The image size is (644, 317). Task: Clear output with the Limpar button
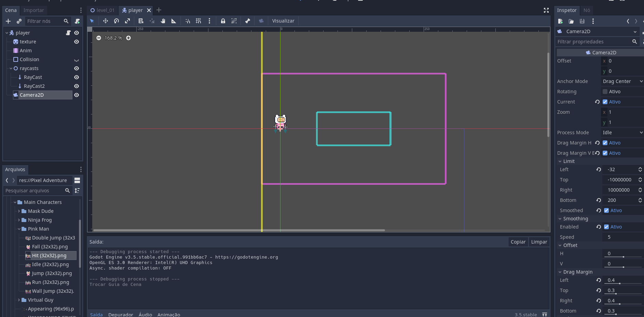(x=539, y=242)
